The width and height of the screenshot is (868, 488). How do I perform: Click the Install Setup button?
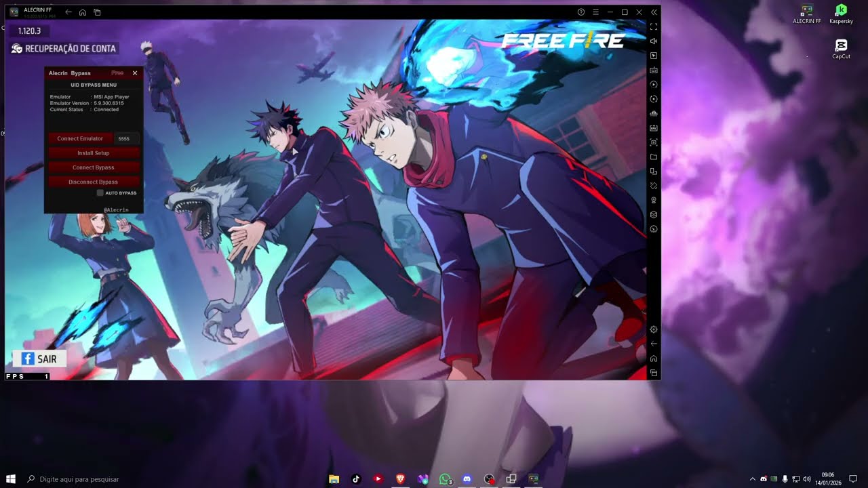(x=94, y=153)
